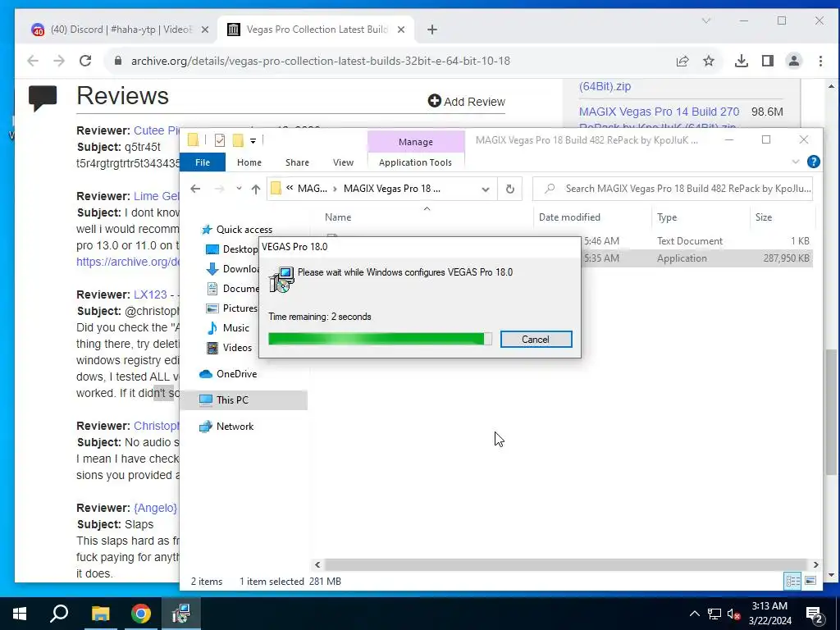The height and width of the screenshot is (630, 840).
Task: Refresh the Explorer folder view
Action: 510,189
